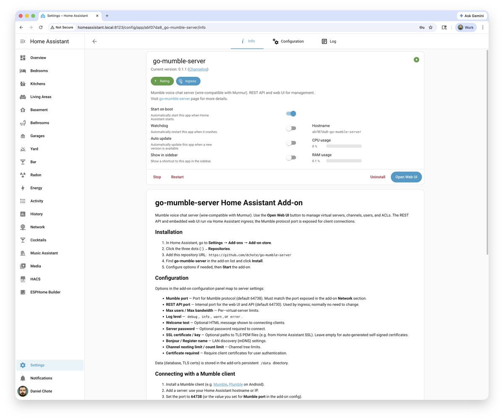This screenshot has height=420, width=504.
Task: Open Garages icon in sidebar
Action: [x=23, y=136]
